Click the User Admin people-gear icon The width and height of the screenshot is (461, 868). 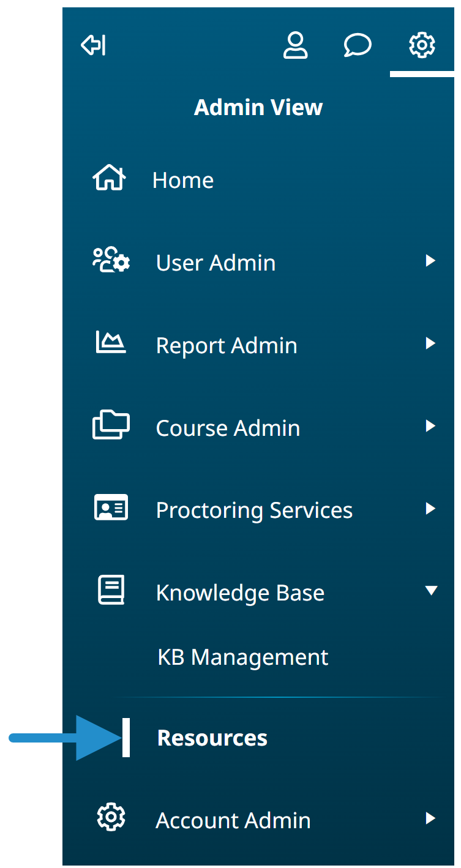coord(111,261)
